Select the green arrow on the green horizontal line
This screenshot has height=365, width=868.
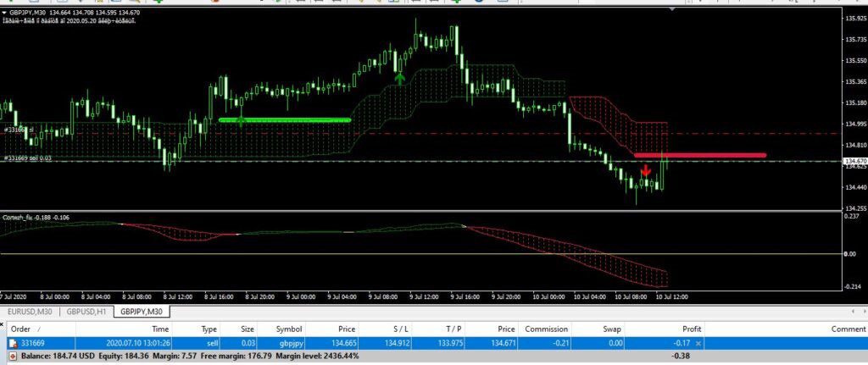[x=240, y=120]
